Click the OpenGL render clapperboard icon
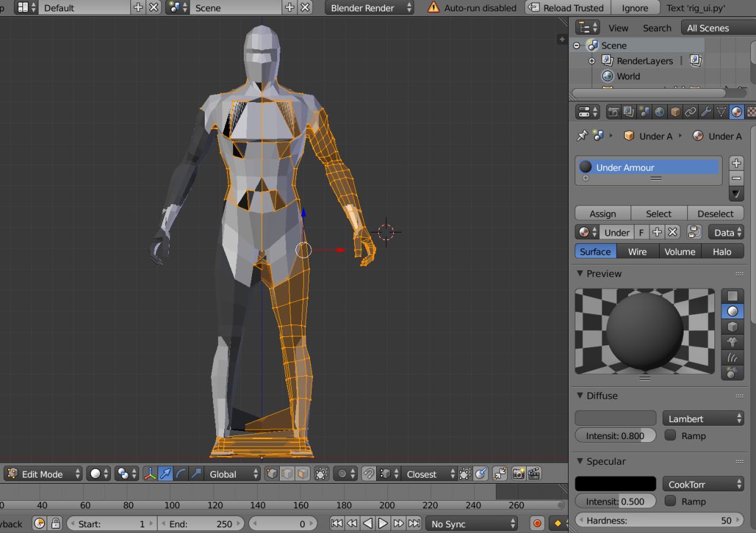The height and width of the screenshot is (533, 756). click(x=534, y=474)
